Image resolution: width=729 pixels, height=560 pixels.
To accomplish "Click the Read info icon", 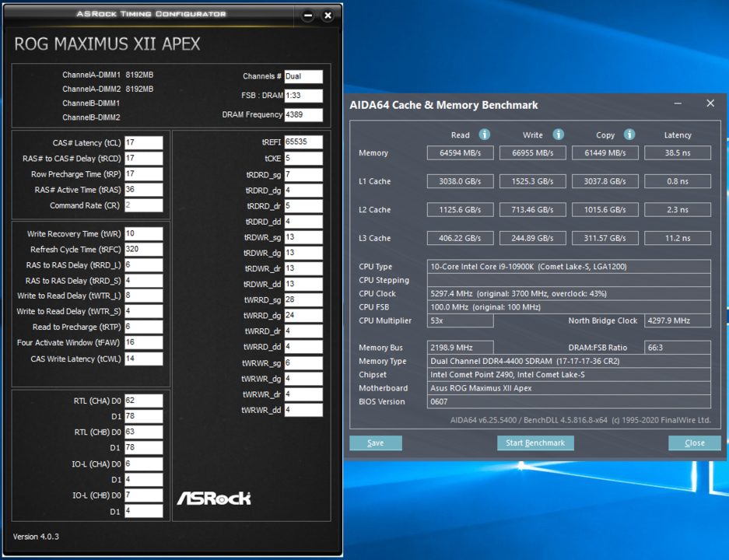I will point(484,135).
